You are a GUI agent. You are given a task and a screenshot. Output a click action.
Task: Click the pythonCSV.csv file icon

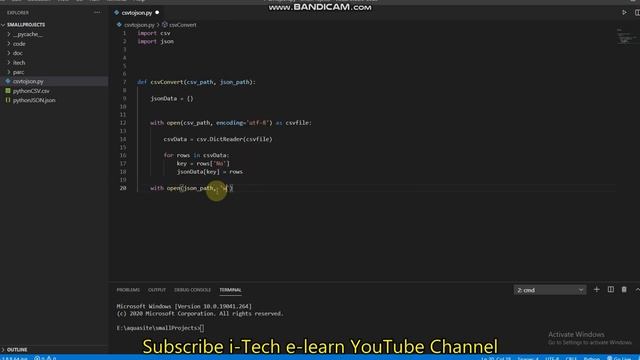(x=8, y=91)
